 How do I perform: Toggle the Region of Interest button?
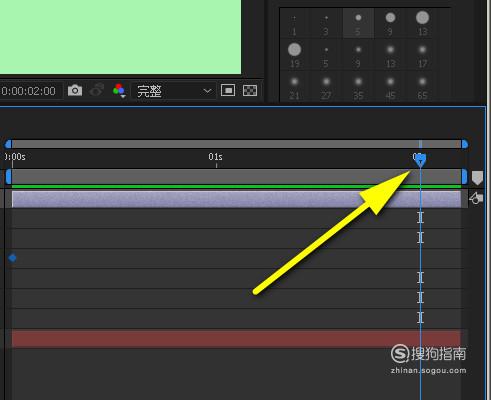coord(228,90)
